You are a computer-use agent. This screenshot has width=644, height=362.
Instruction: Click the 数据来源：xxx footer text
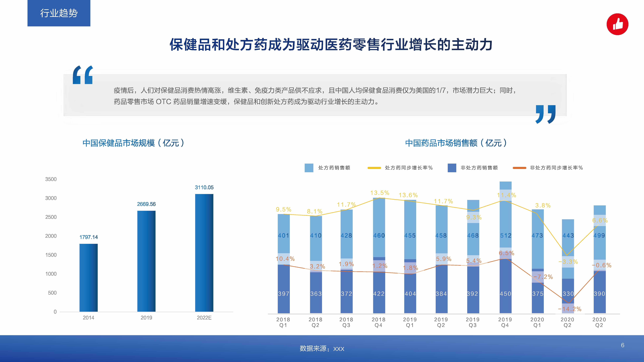[x=322, y=349]
